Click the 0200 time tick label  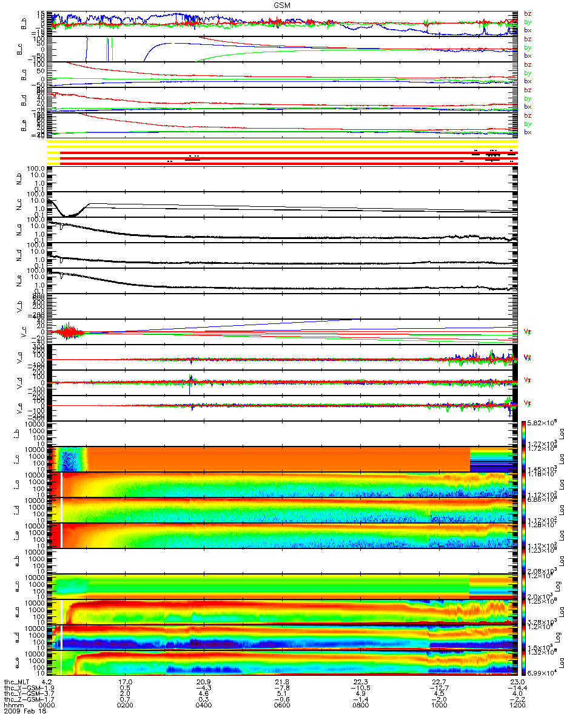tap(126, 706)
